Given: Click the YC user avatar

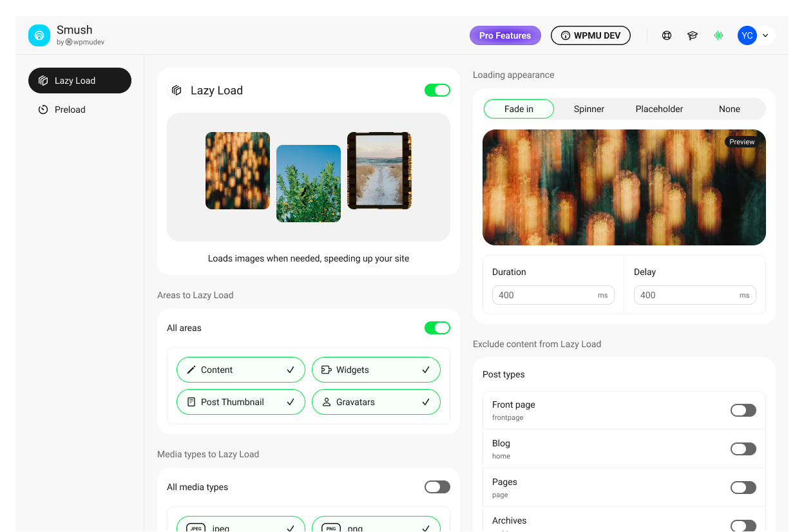Looking at the screenshot, I should click(x=747, y=35).
